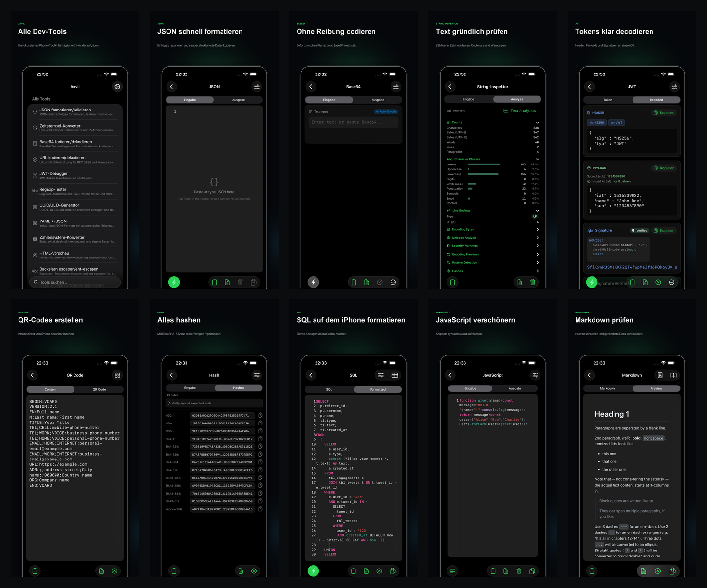Select Eingabe segment on Hash screen

click(x=190, y=388)
